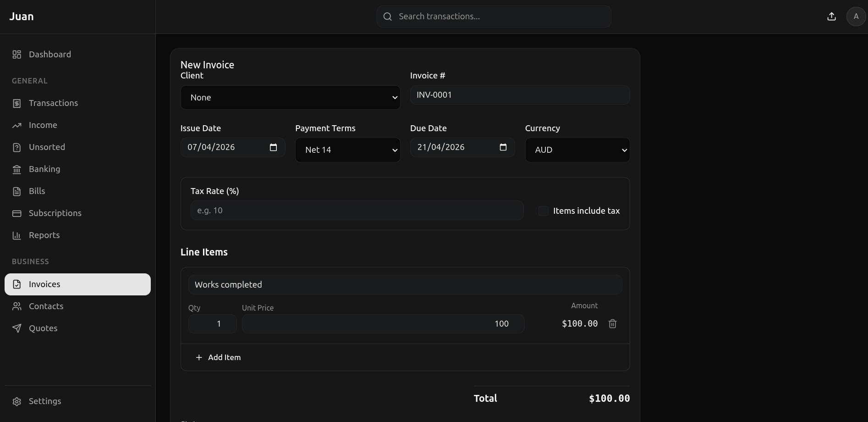The height and width of the screenshot is (422, 868).
Task: Click the Add Item button
Action: tap(219, 357)
